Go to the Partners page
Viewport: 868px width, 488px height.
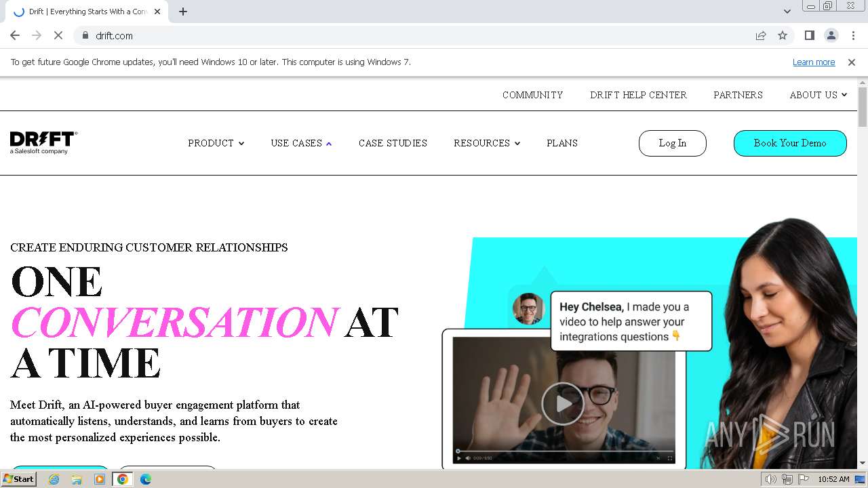pyautogui.click(x=738, y=95)
